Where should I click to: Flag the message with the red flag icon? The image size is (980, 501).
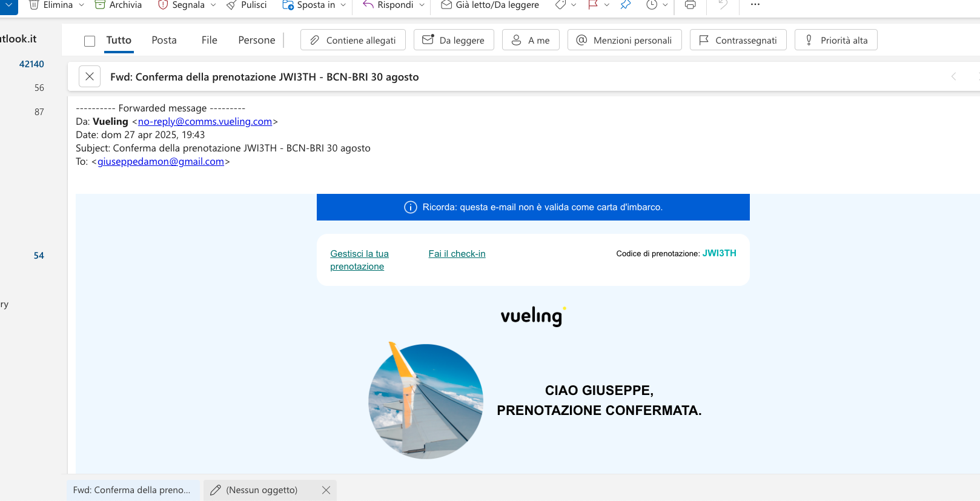tap(593, 5)
